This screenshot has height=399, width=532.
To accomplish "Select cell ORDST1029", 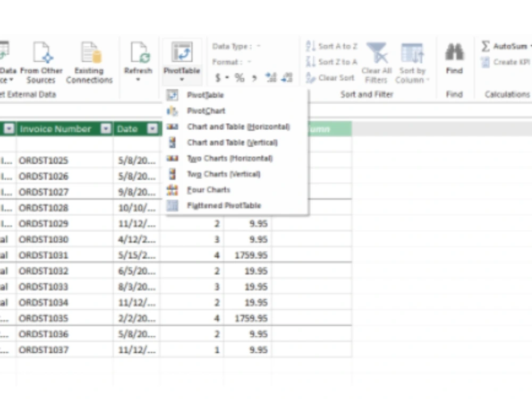I will click(x=64, y=223).
